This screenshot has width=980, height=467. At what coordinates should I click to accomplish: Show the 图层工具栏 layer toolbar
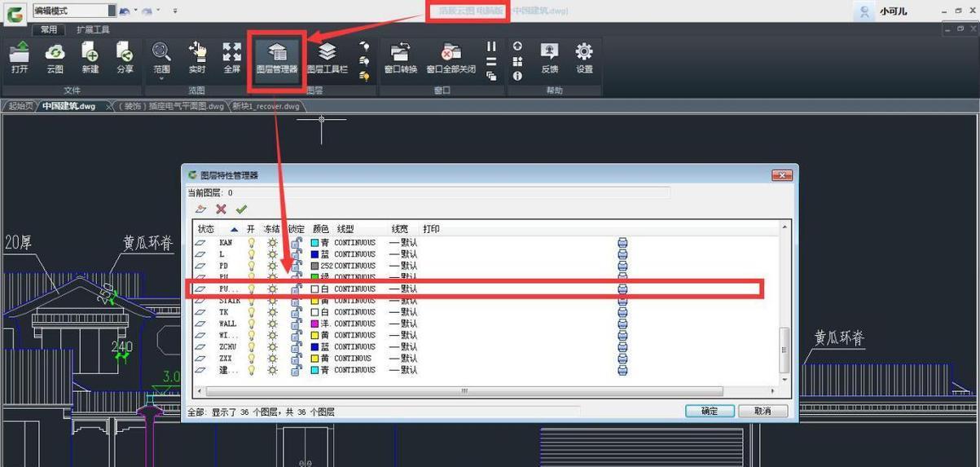pos(327,58)
